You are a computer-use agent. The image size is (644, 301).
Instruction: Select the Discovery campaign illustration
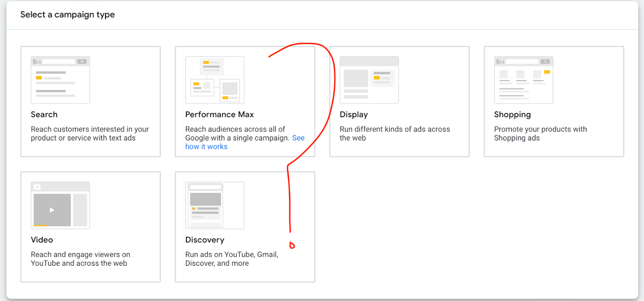(215, 205)
